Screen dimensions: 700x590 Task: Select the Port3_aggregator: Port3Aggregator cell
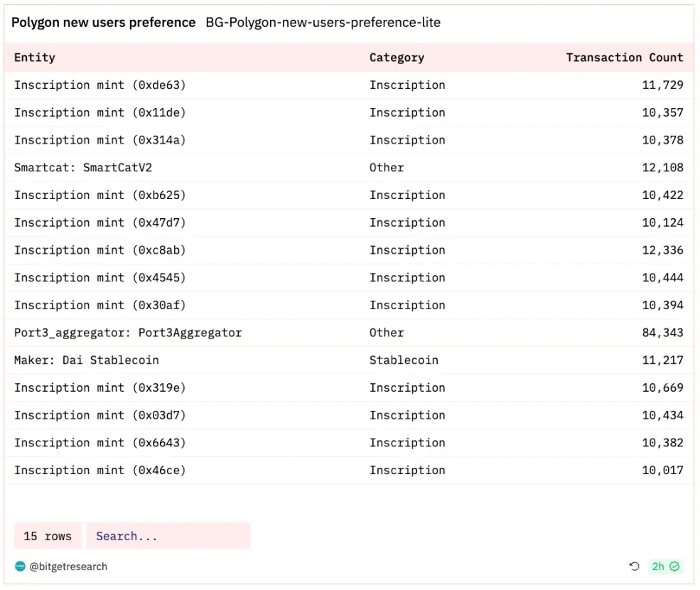[128, 333]
